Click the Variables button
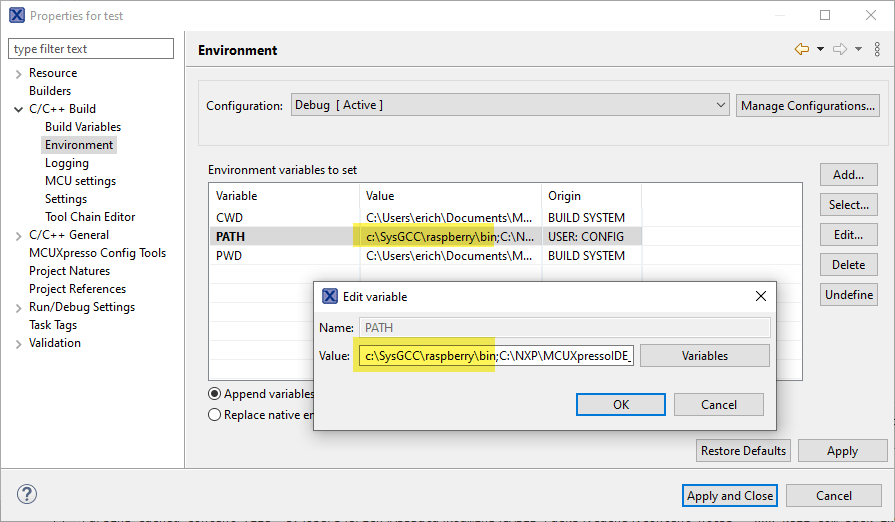895x522 pixels. pos(704,356)
